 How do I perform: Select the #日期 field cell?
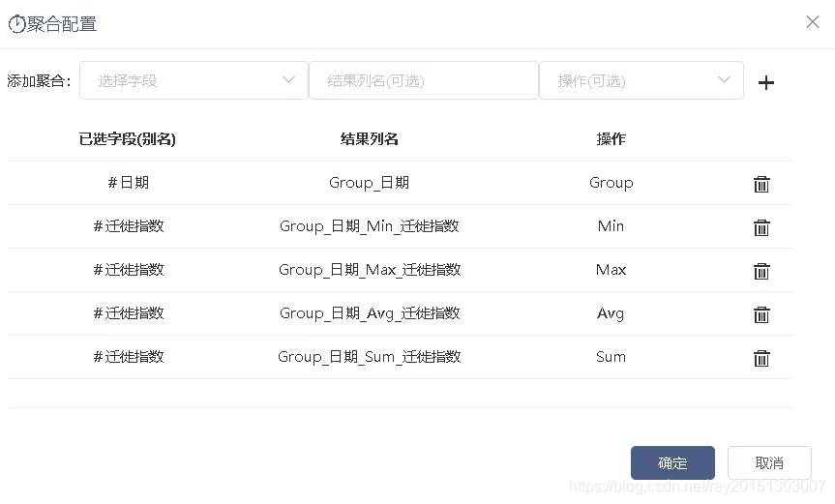[x=129, y=183]
